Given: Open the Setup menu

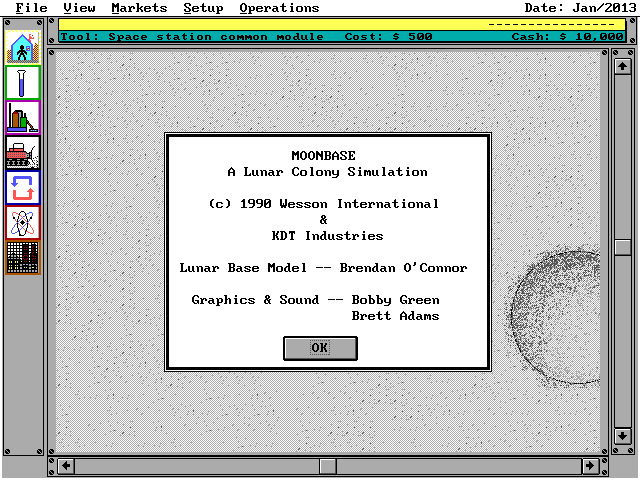Looking at the screenshot, I should [203, 8].
